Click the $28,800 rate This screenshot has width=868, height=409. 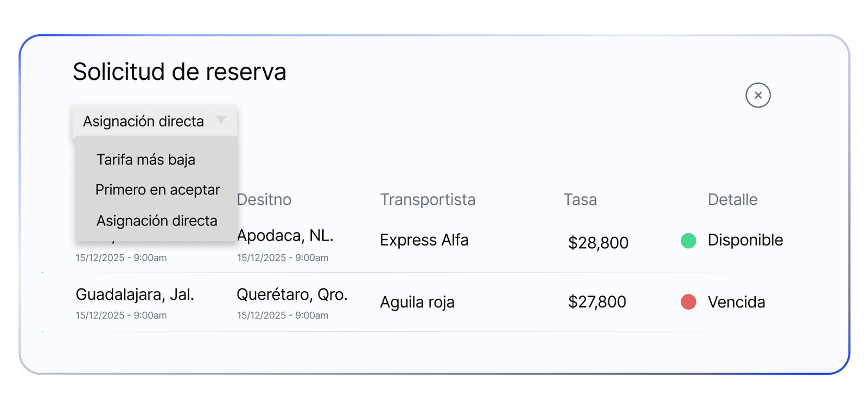coord(598,243)
